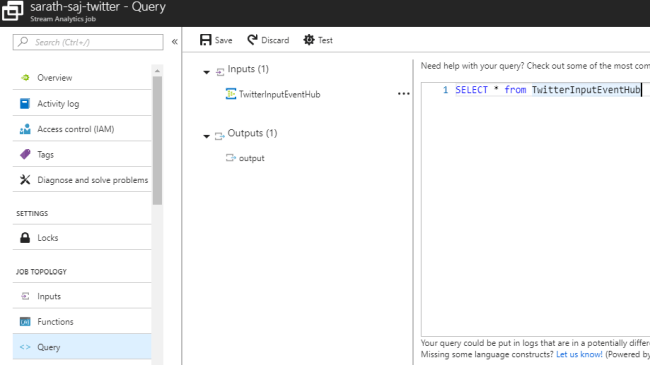The height and width of the screenshot is (365, 650).
Task: Select TwitterInputEventHub input
Action: pyautogui.click(x=279, y=94)
